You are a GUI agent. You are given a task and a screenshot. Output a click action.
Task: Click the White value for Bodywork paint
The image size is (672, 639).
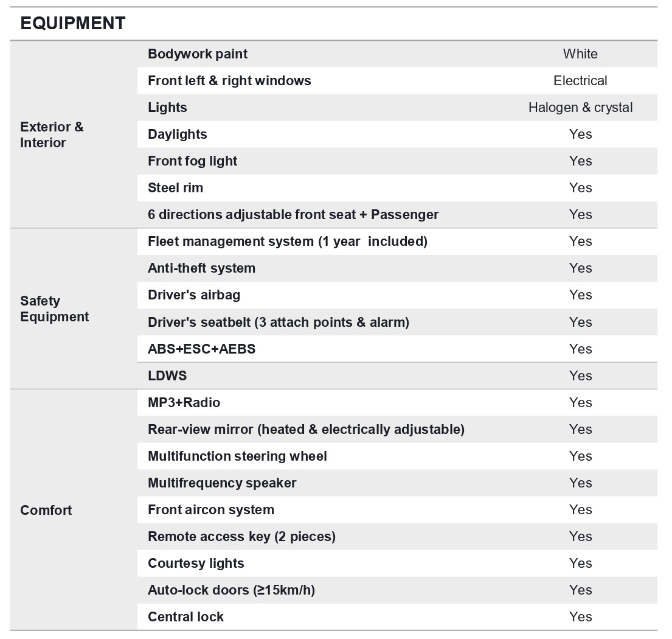(580, 54)
